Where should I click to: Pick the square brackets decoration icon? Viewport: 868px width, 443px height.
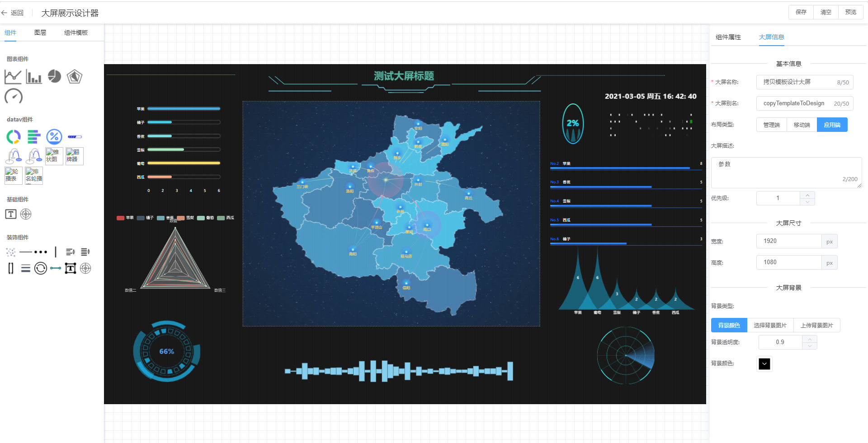11,268
